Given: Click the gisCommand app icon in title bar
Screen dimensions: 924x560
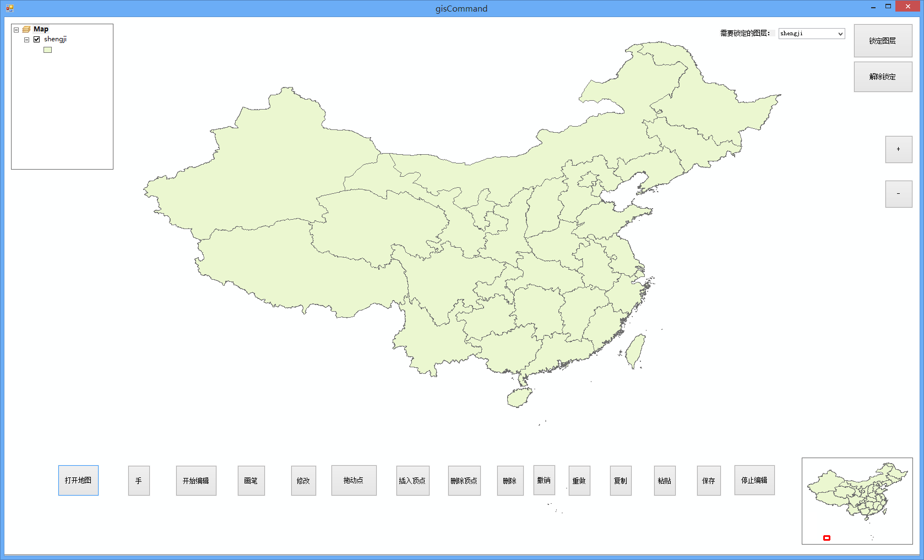Looking at the screenshot, I should 9,8.
